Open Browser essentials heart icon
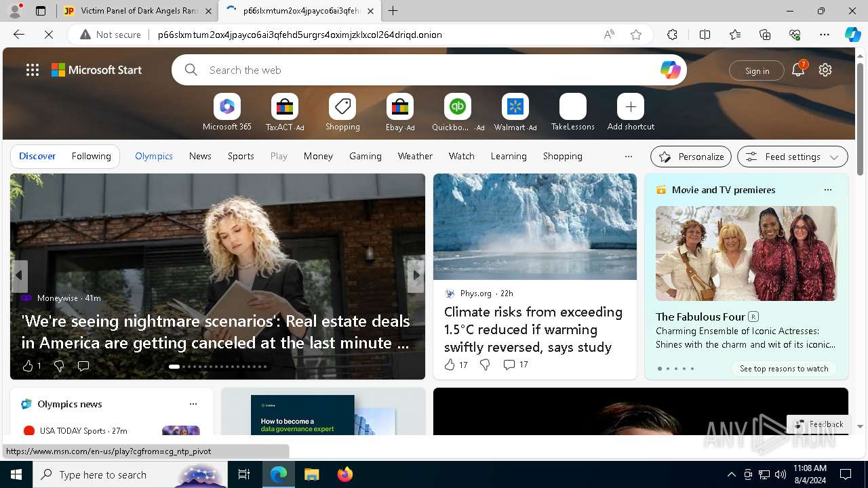This screenshot has width=868, height=488. pos(795,35)
